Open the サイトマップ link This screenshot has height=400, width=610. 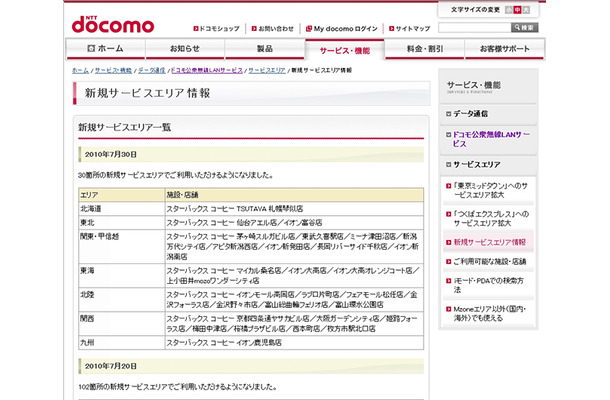click(410, 28)
